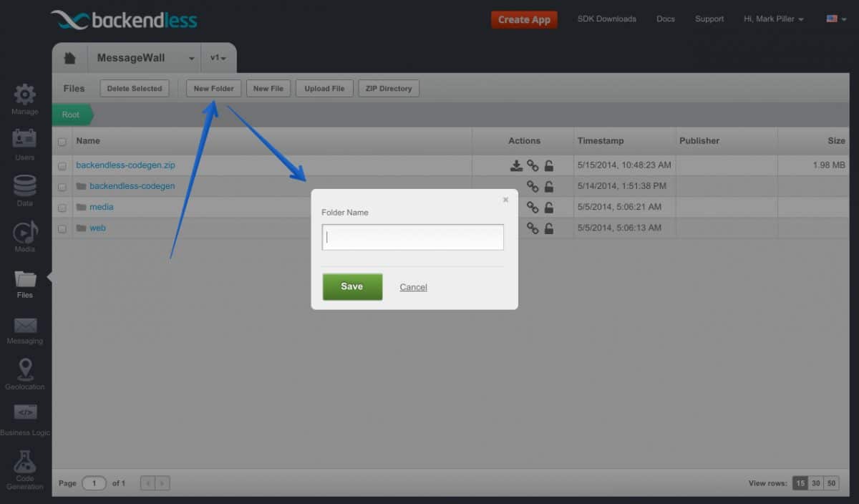859x504 pixels.
Task: Open permissions lock for web folder
Action: click(548, 228)
